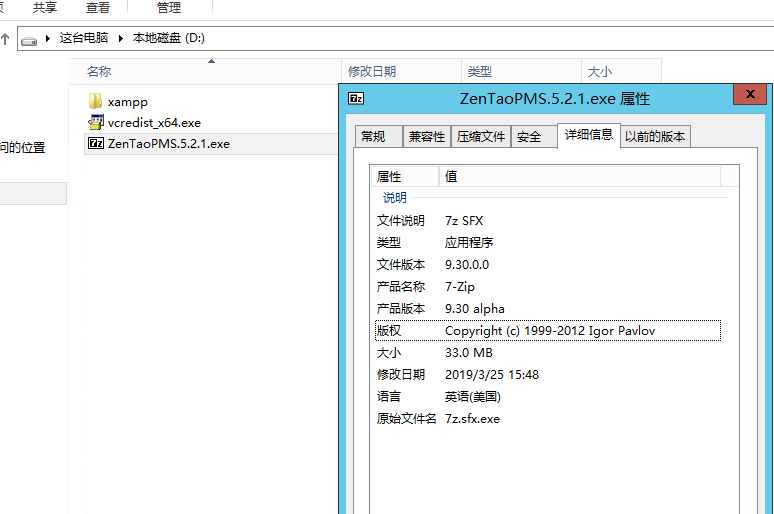Viewport: 774px width, 514px height.
Task: Click the 修改日期 property label in details list
Action: (401, 375)
